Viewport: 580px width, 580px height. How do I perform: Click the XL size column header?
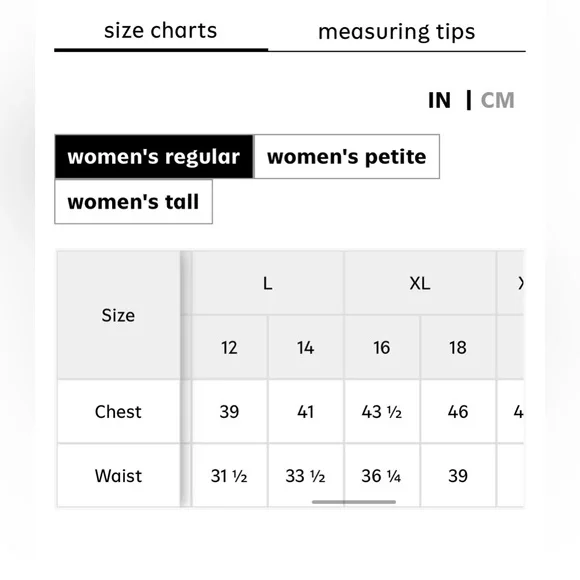click(420, 283)
